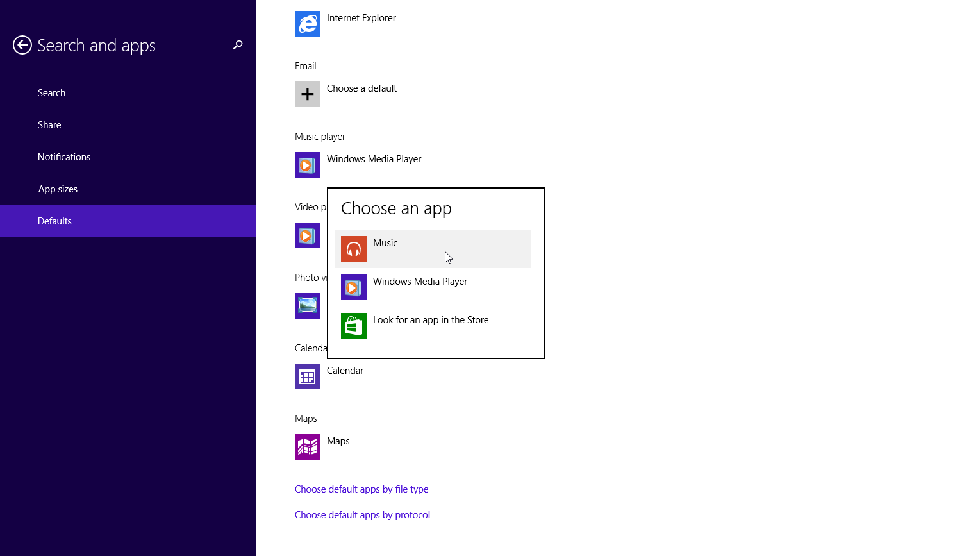
Task: Open Choose default apps by protocol
Action: pyautogui.click(x=362, y=515)
